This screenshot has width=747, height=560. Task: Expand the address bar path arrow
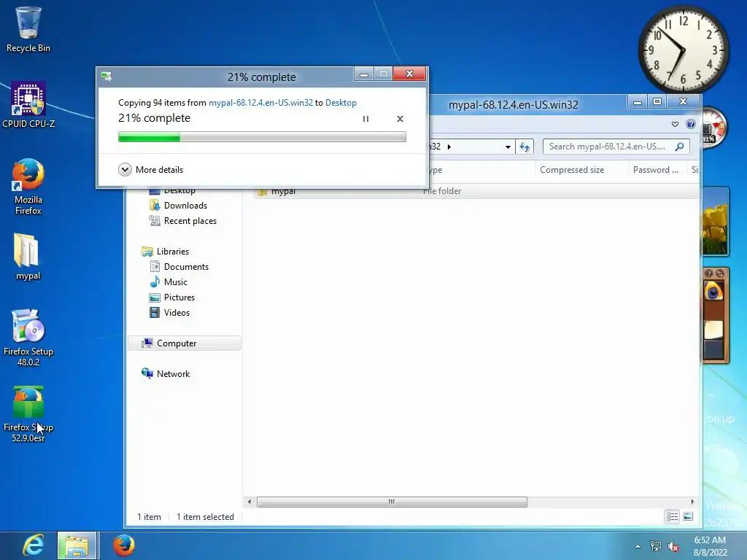(449, 147)
